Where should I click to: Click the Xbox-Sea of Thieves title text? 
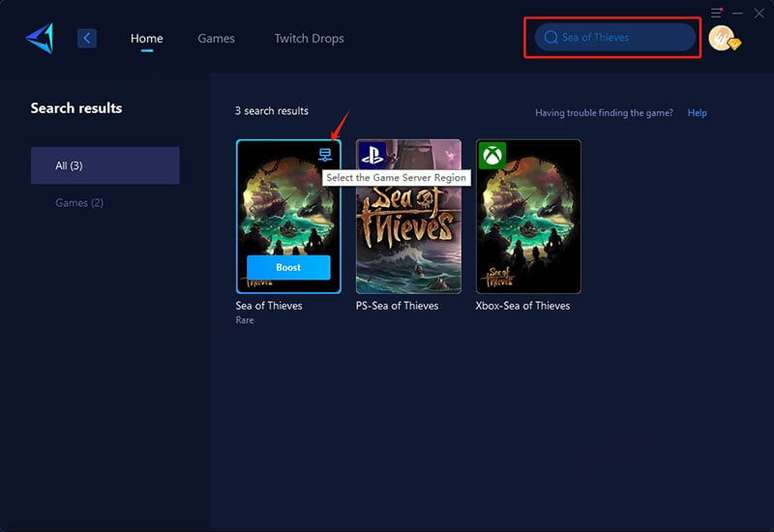tap(522, 306)
